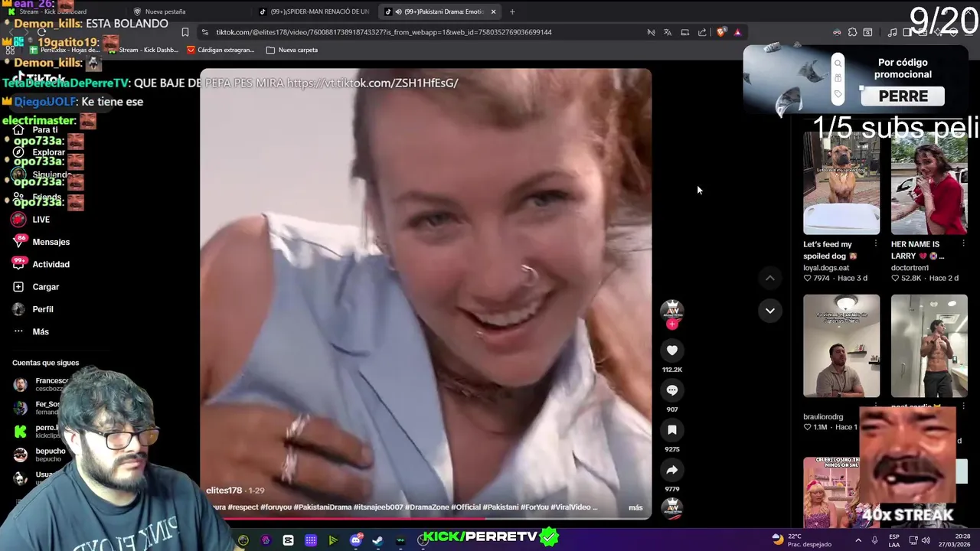Image resolution: width=980 pixels, height=551 pixels.
Task: Open Brave Shields lion icon
Action: click(x=720, y=32)
